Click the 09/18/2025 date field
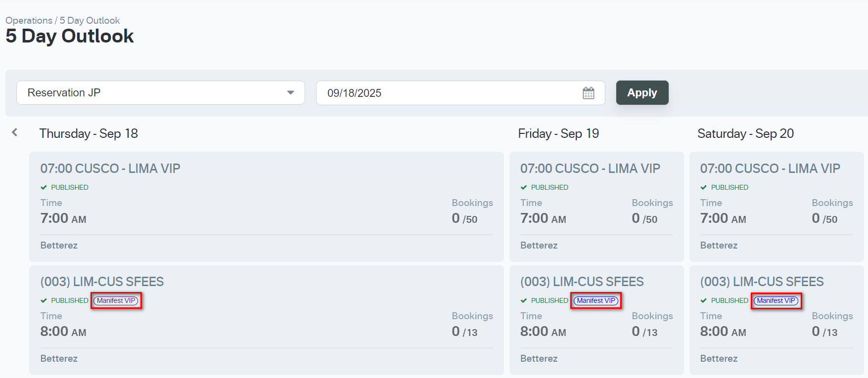868x378 pixels. [x=445, y=93]
